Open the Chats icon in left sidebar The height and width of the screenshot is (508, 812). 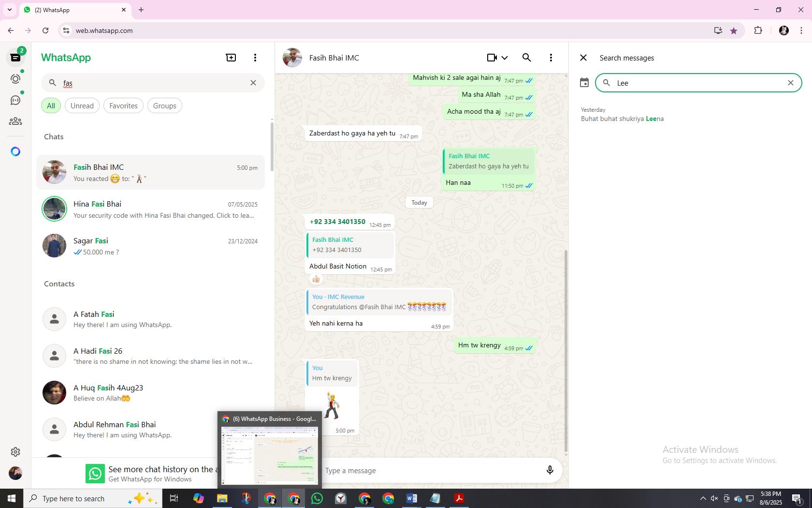click(x=15, y=58)
